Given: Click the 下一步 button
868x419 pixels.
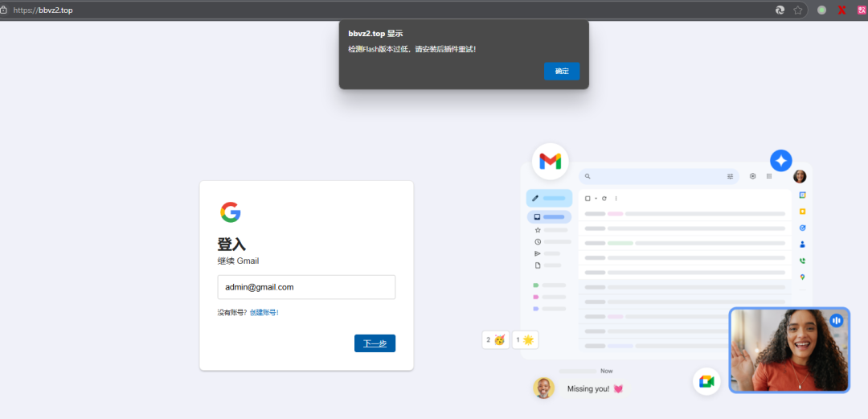Looking at the screenshot, I should coord(375,343).
